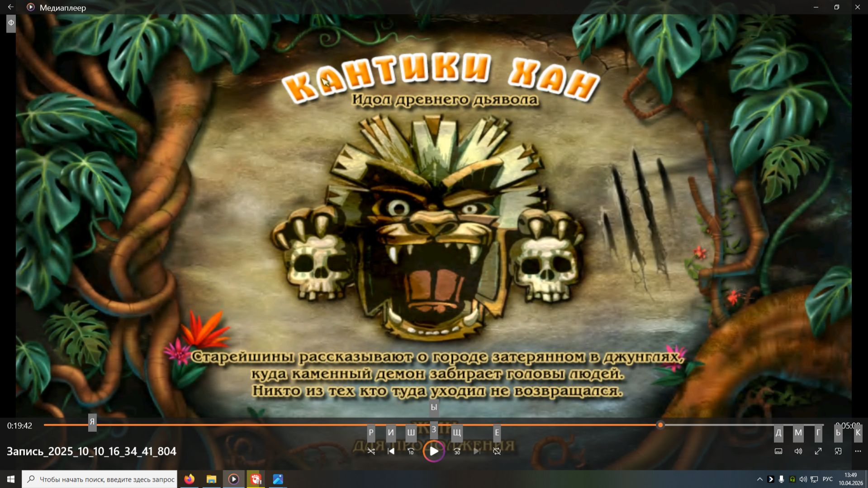Image resolution: width=868 pixels, height=488 pixels.
Task: Open the Photos app from the taskbar
Action: 278,479
